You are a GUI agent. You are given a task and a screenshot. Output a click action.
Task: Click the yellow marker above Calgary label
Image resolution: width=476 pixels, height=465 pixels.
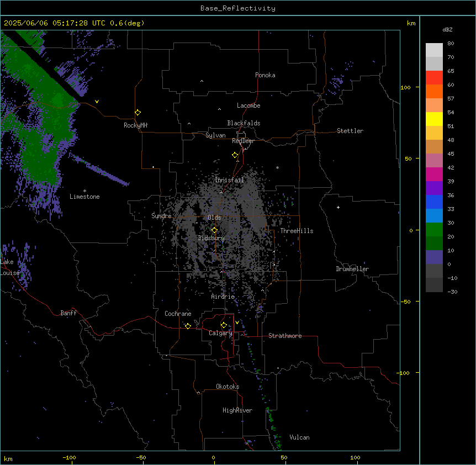(224, 325)
